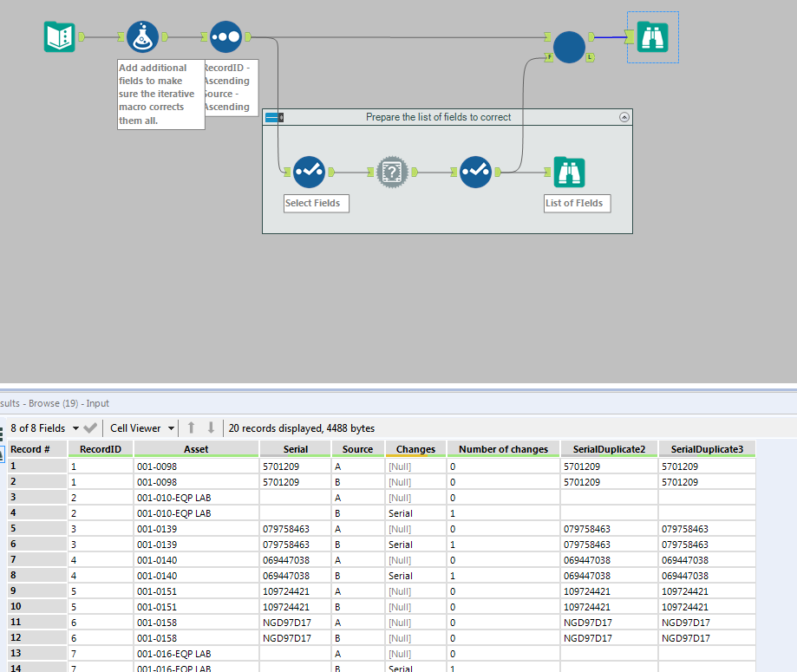The image size is (797, 672).
Task: Click the up arrow in results toolbar
Action: [192, 427]
